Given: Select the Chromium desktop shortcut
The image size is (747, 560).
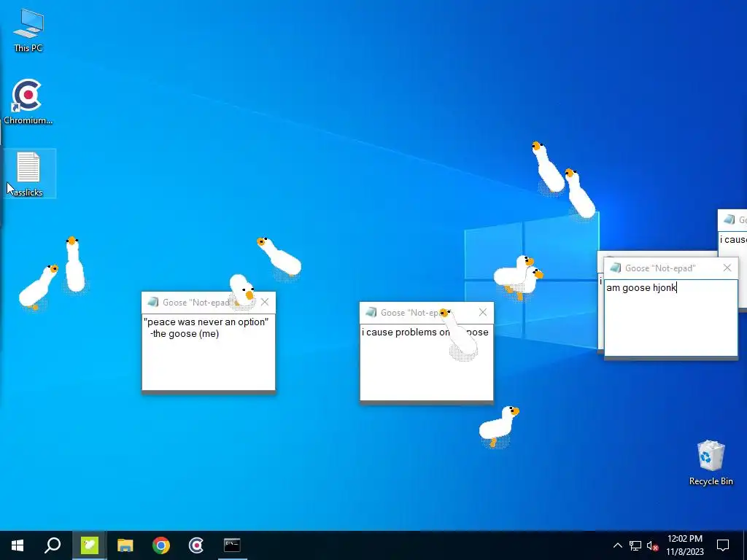Looking at the screenshot, I should [x=28, y=101].
